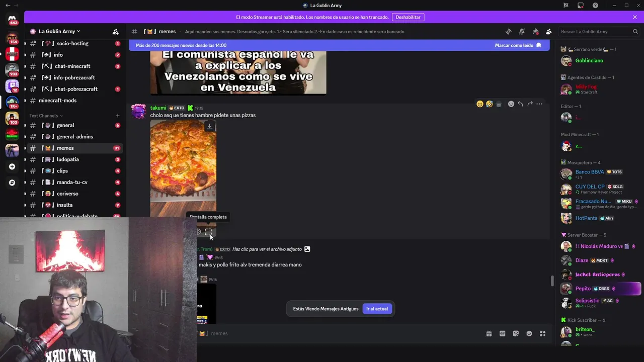644x362 pixels.
Task: Open sticker picker in message bar
Action: pos(516,333)
